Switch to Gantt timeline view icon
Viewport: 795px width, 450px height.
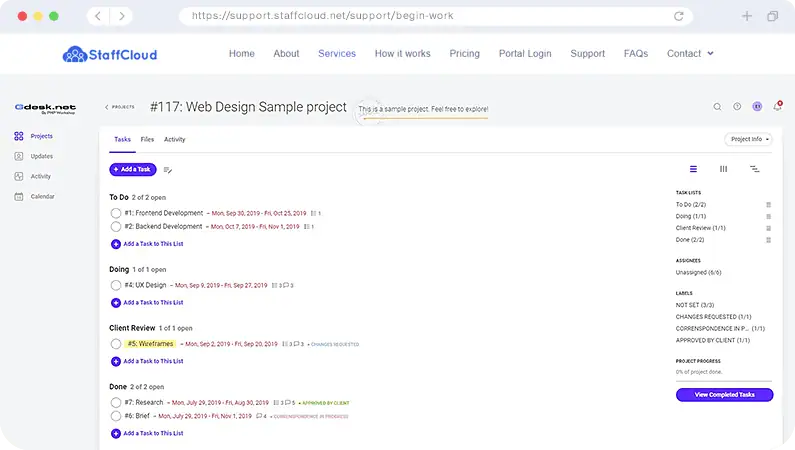point(754,169)
